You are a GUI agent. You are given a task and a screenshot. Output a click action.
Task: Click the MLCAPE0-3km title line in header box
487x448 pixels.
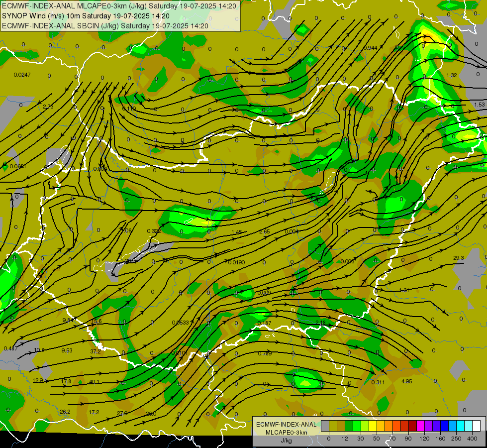[119, 6]
